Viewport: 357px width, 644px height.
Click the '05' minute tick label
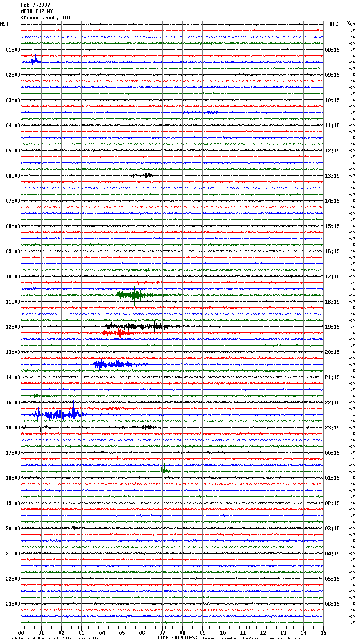122,633
